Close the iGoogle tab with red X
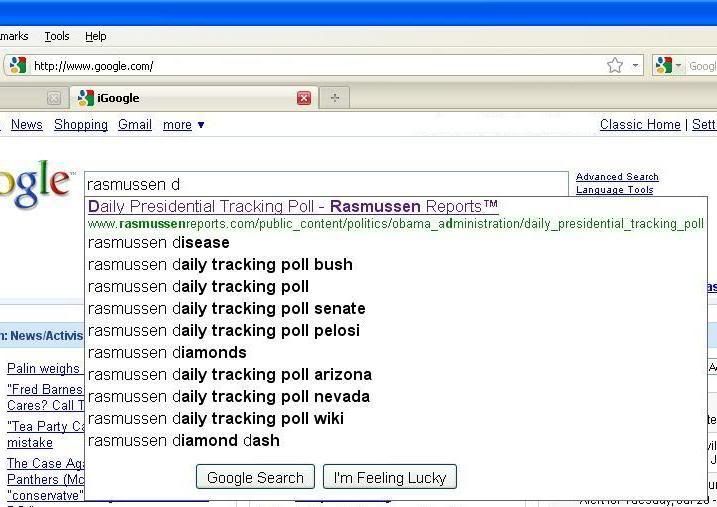 coord(304,98)
